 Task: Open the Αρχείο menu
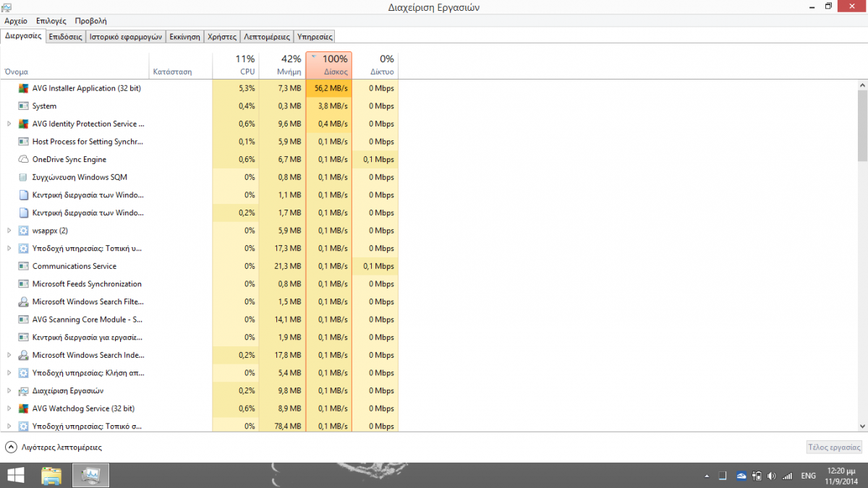pyautogui.click(x=16, y=22)
